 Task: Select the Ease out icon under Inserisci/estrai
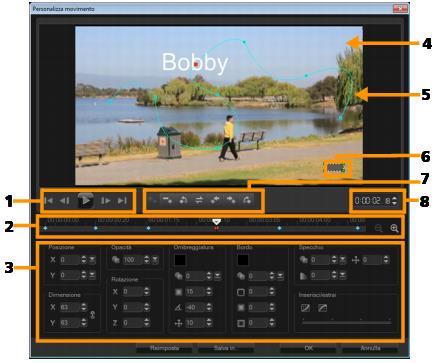pyautogui.click(x=322, y=308)
